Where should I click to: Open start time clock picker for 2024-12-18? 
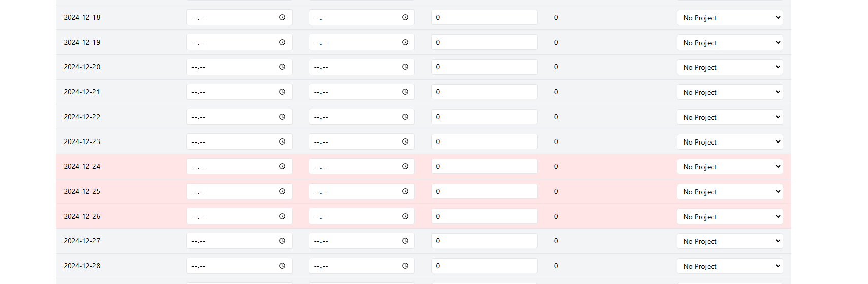coord(282,17)
